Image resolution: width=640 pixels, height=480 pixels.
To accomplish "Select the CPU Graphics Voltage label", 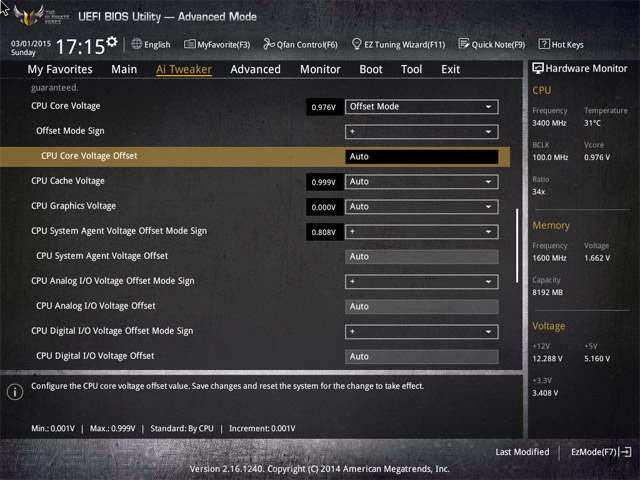I will tap(73, 206).
